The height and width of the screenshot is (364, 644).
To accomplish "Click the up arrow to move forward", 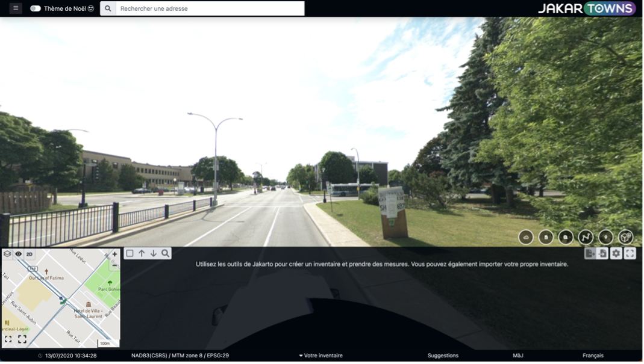I will [140, 252].
